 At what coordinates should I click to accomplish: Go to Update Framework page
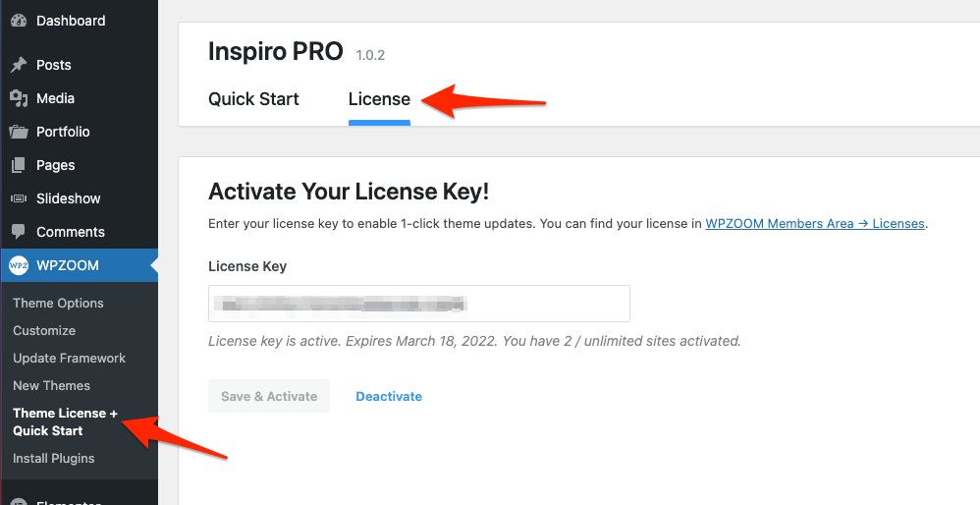69,359
